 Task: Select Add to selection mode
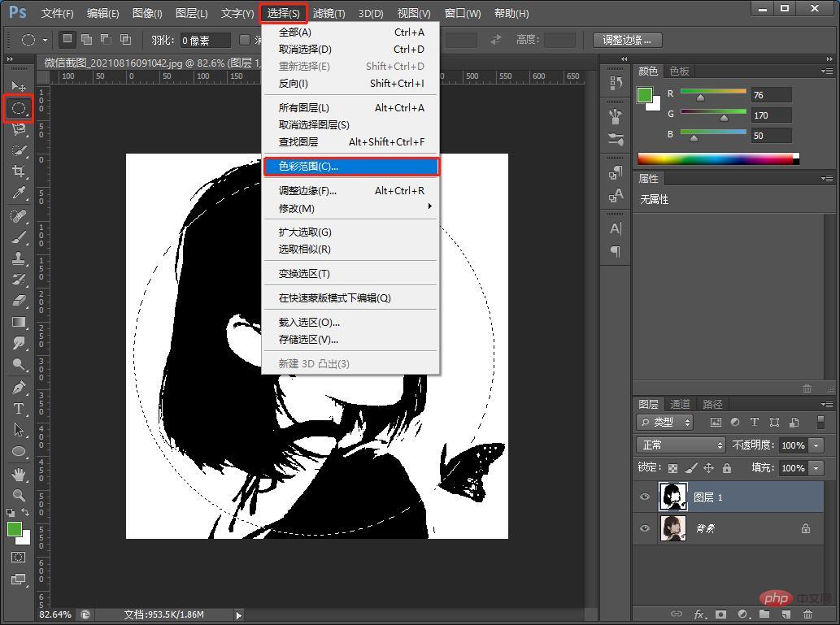click(x=86, y=39)
